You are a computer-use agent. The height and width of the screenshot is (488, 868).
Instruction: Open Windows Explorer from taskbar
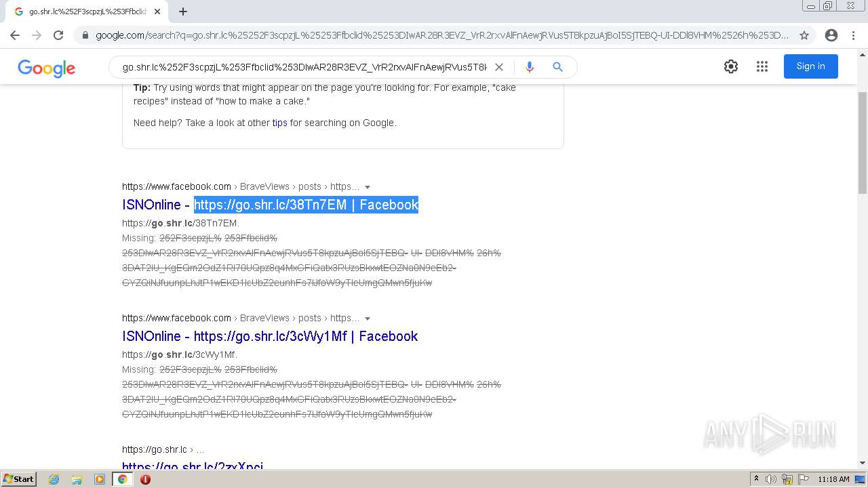[x=77, y=479]
